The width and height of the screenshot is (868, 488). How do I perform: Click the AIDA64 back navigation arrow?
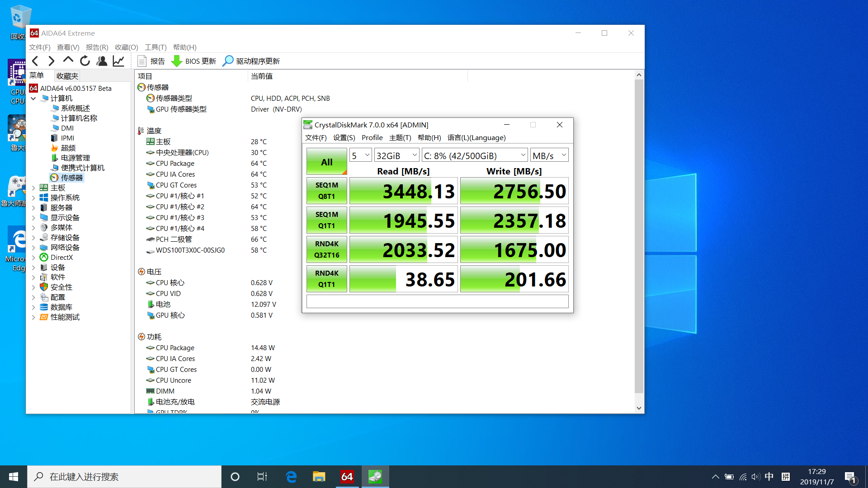coord(36,61)
